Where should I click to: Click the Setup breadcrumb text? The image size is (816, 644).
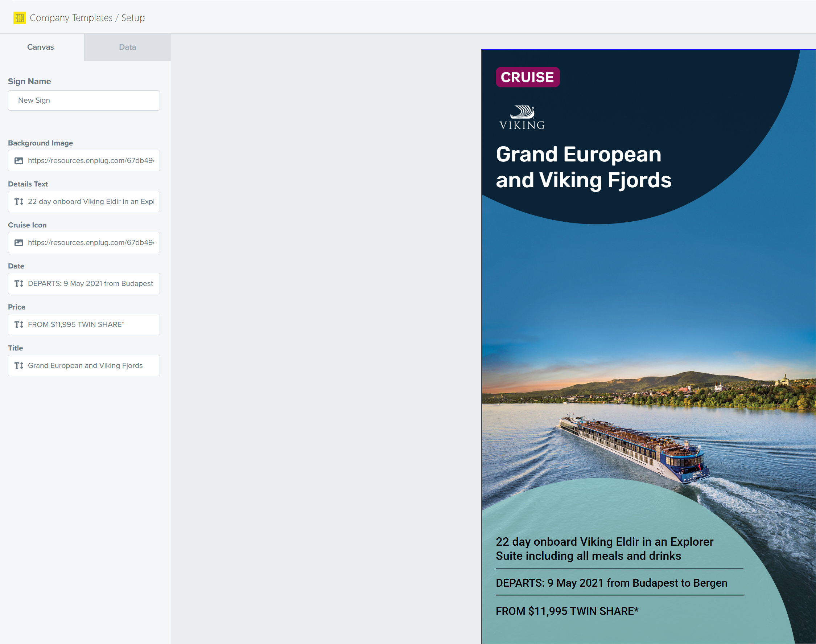click(x=133, y=18)
